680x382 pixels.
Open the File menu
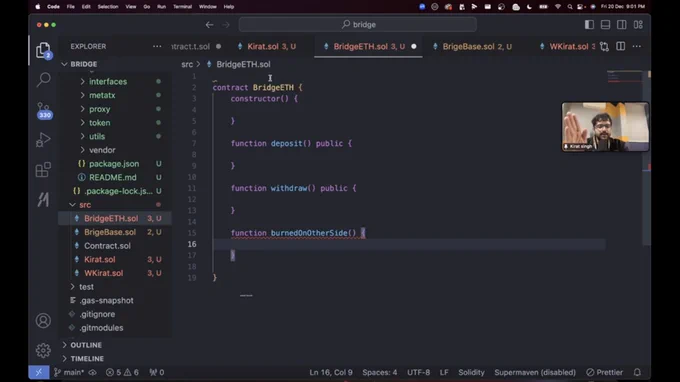click(x=70, y=7)
